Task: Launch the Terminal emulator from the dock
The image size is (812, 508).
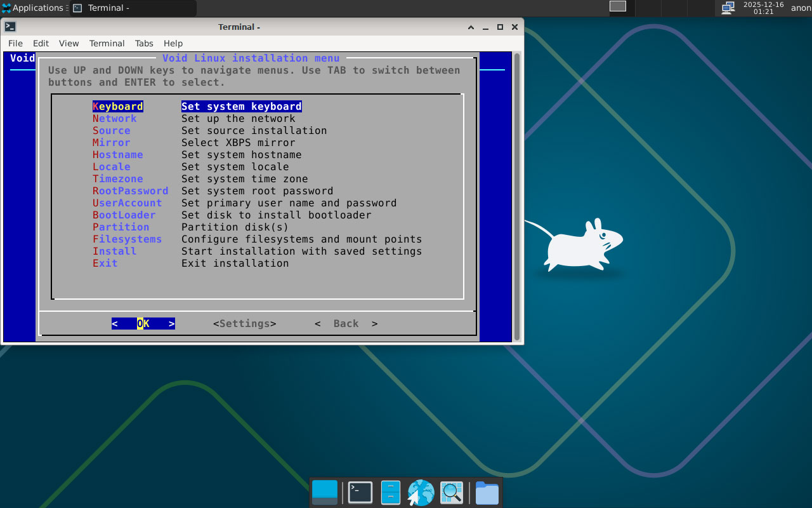Action: (360, 493)
